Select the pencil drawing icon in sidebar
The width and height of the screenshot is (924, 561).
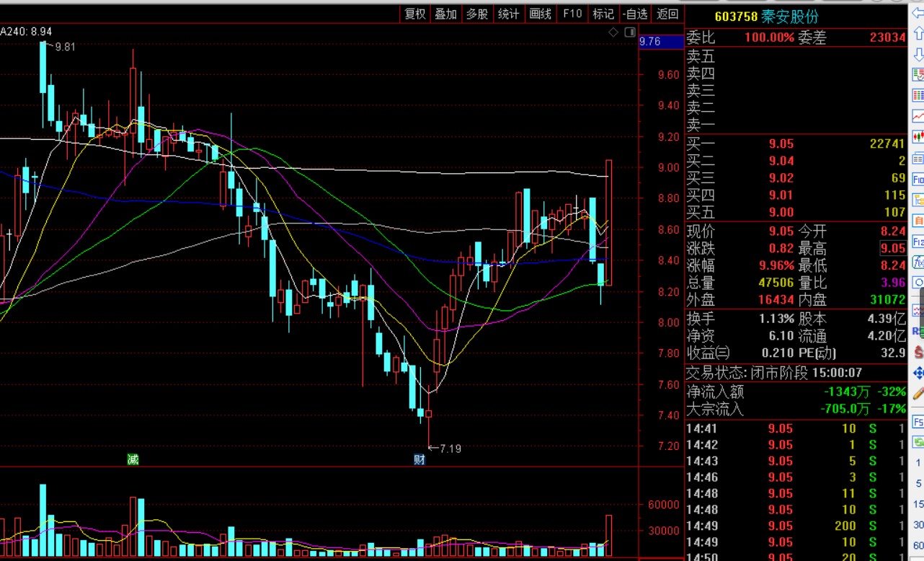918,394
